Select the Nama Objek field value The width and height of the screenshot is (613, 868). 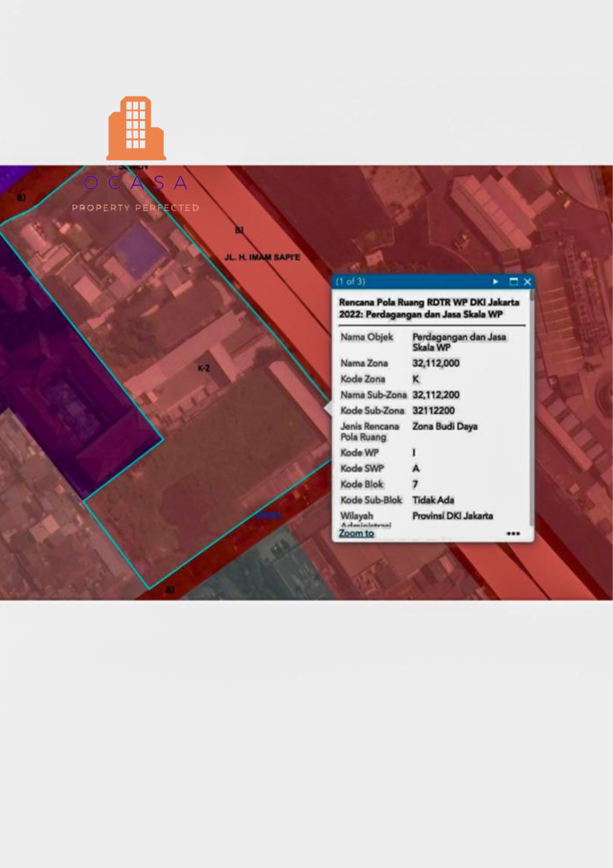click(459, 342)
